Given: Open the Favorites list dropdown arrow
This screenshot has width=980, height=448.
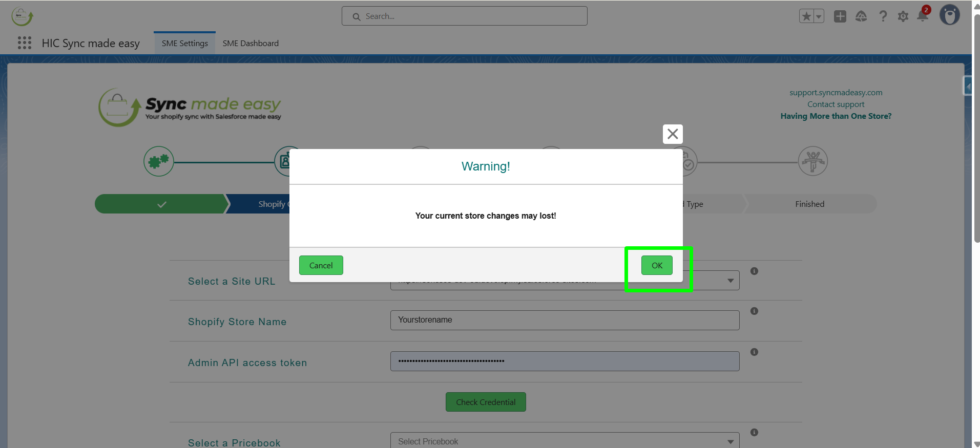Looking at the screenshot, I should (819, 16).
